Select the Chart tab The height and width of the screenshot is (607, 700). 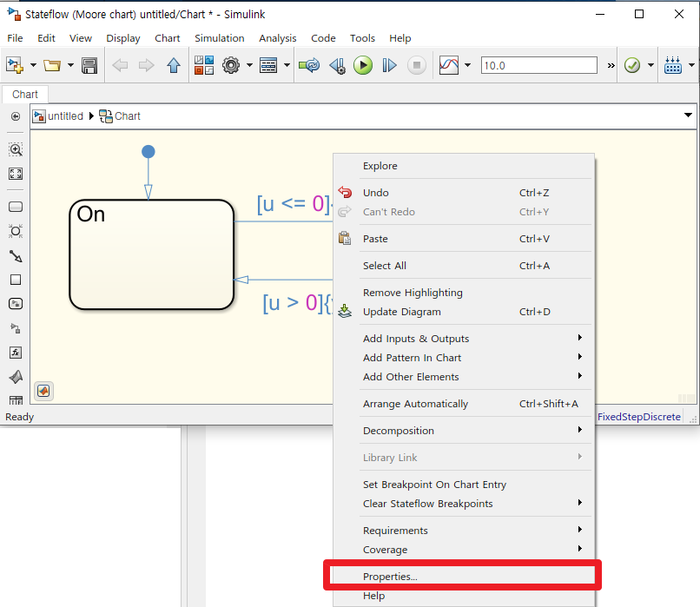pyautogui.click(x=25, y=94)
